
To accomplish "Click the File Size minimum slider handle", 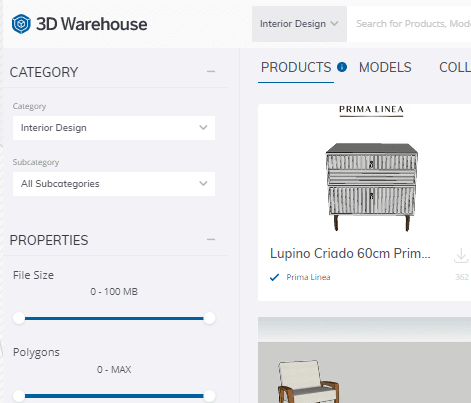I will point(19,318).
